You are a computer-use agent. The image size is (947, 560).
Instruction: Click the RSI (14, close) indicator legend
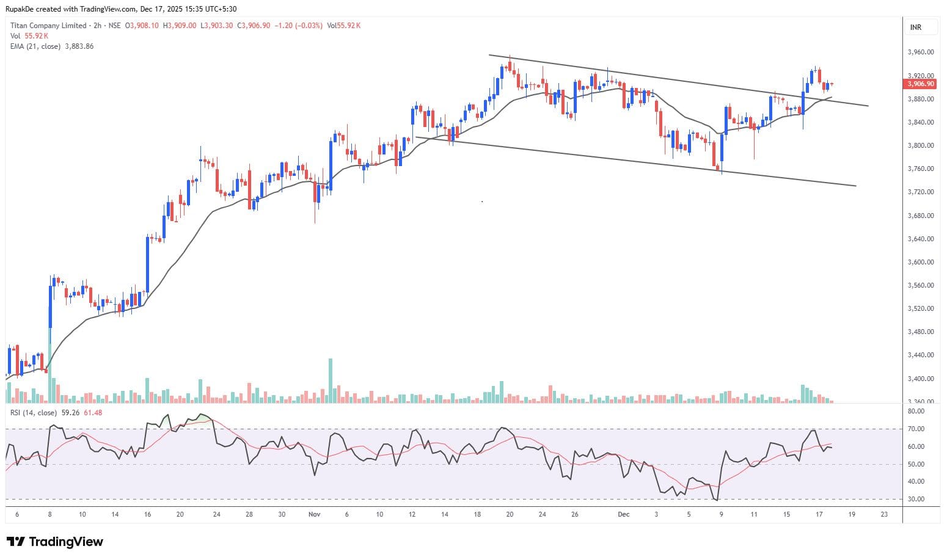(x=34, y=413)
